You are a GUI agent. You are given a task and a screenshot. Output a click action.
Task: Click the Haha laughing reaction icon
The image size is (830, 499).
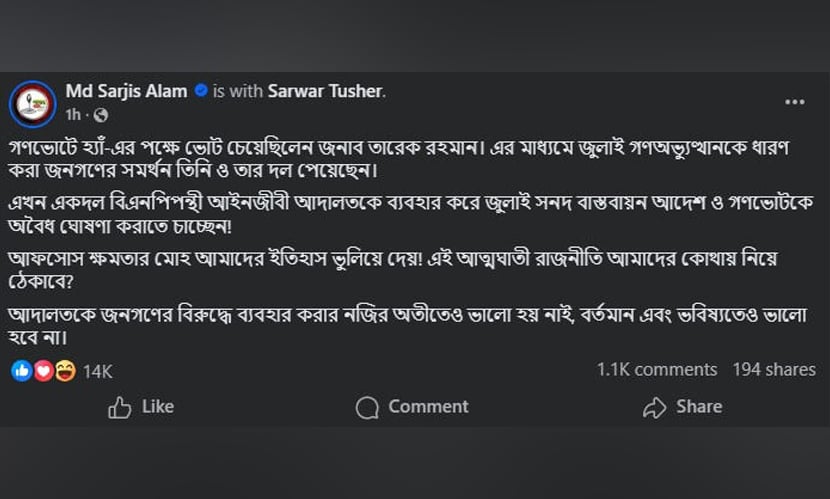[x=65, y=370]
